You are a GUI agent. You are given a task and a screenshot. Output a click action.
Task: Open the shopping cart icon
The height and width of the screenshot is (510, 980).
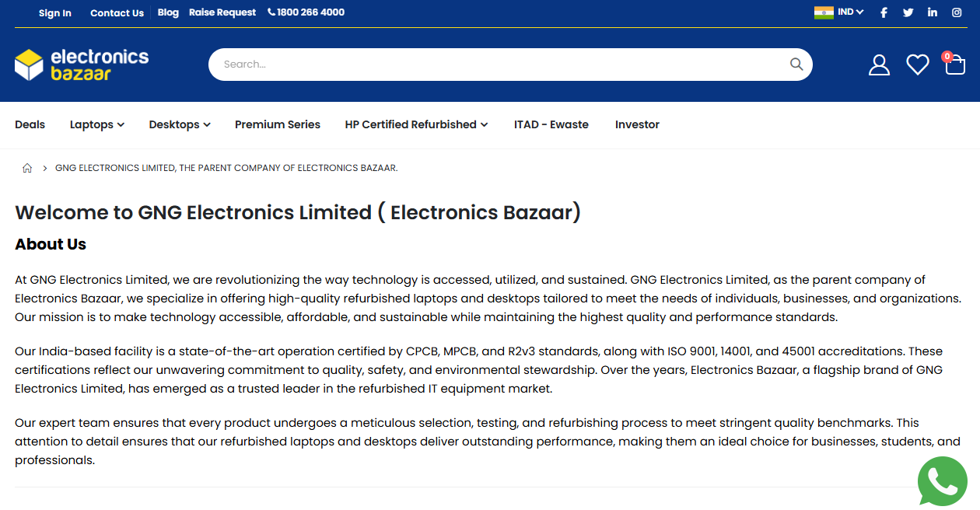coord(955,65)
